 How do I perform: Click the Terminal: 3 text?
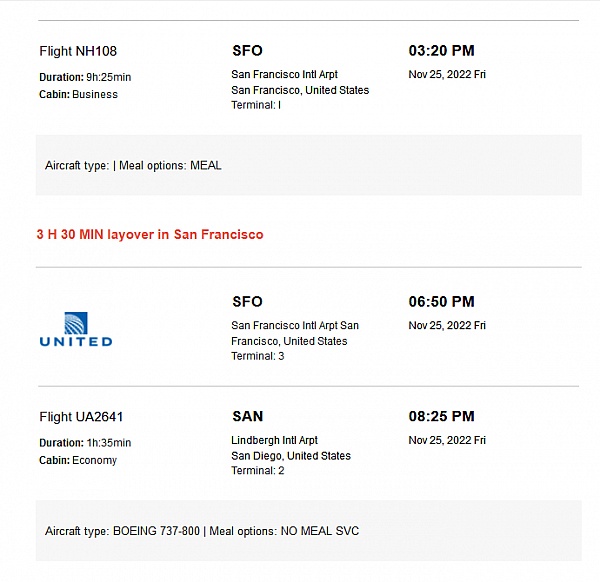click(x=257, y=356)
